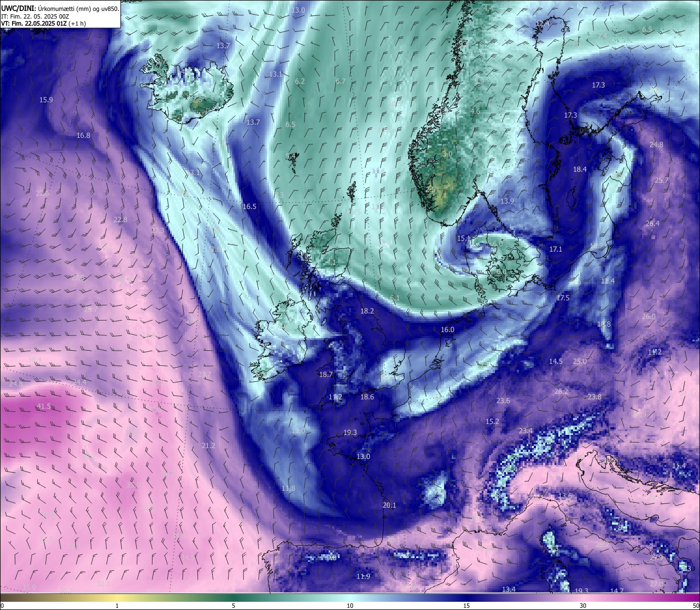Click the 17.5 value on the map
700x610 pixels.
563,298
